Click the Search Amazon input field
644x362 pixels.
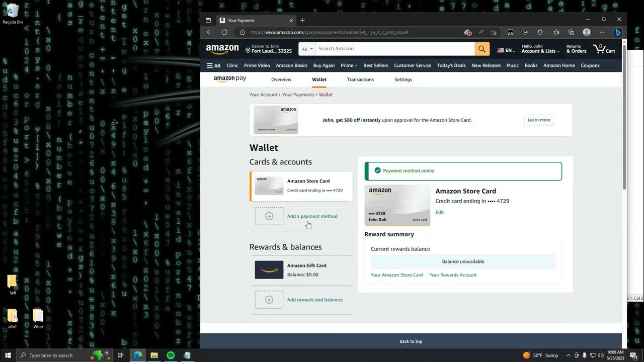(x=395, y=49)
